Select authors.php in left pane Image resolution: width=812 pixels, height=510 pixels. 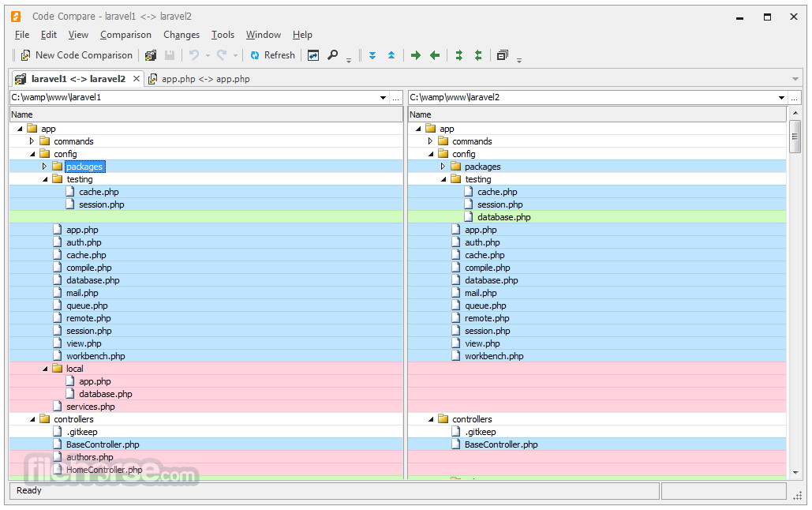tap(90, 457)
